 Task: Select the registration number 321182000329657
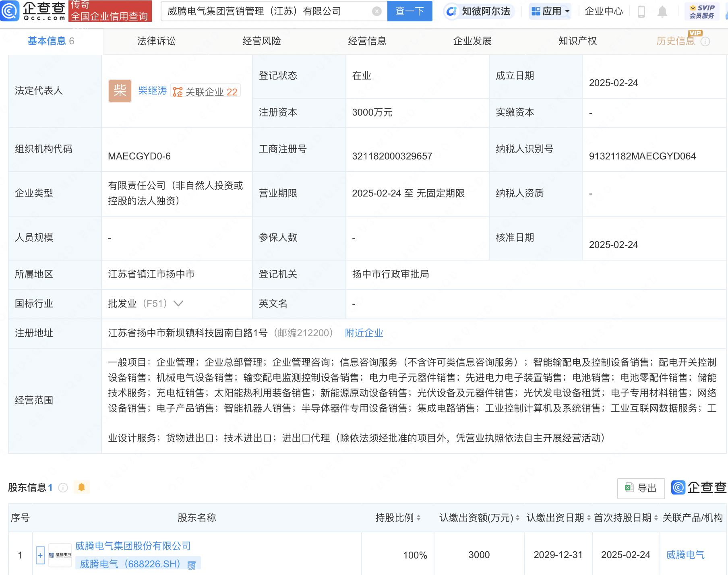(392, 156)
